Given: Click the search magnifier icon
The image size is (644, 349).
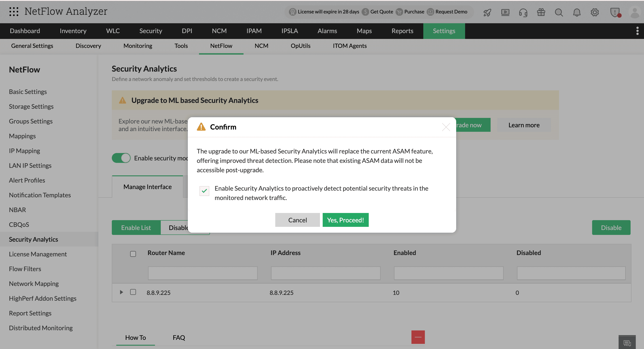Looking at the screenshot, I should (x=559, y=12).
